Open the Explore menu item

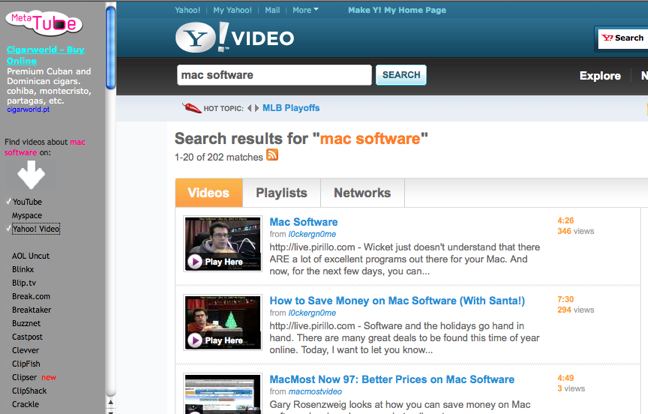click(600, 76)
